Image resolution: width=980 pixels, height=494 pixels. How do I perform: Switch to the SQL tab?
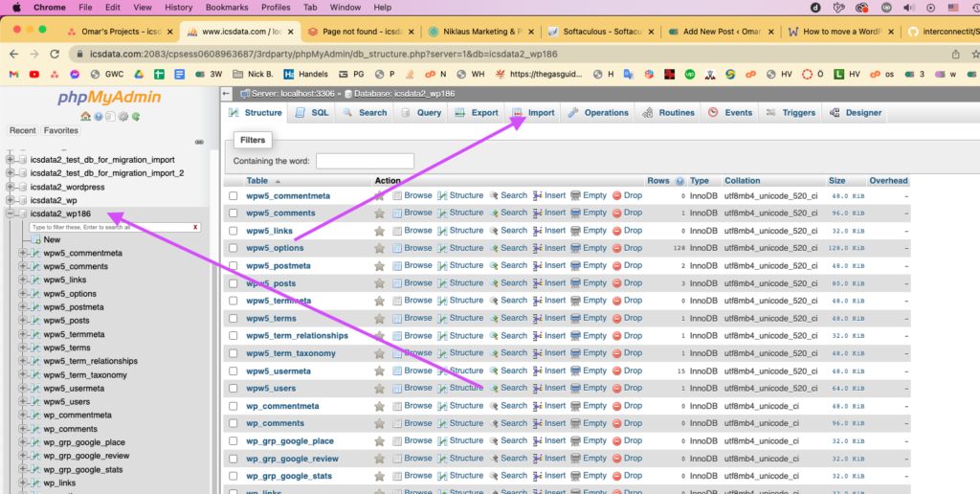pos(311,113)
